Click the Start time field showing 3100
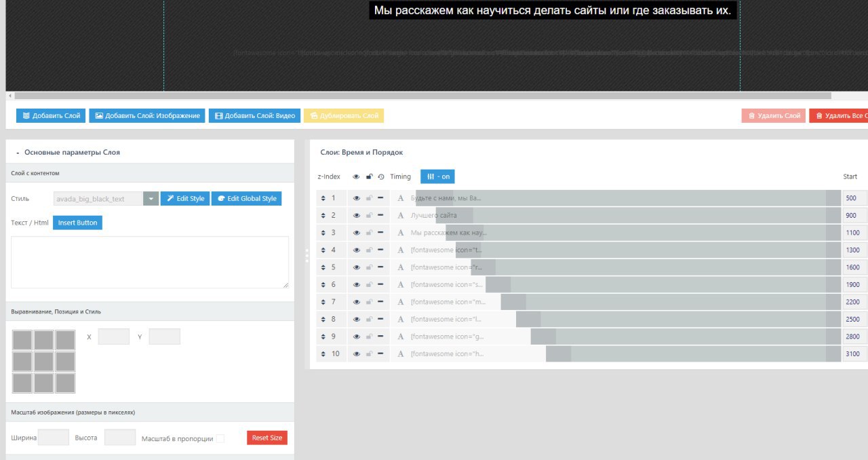The image size is (868, 460). pyautogui.click(x=854, y=354)
